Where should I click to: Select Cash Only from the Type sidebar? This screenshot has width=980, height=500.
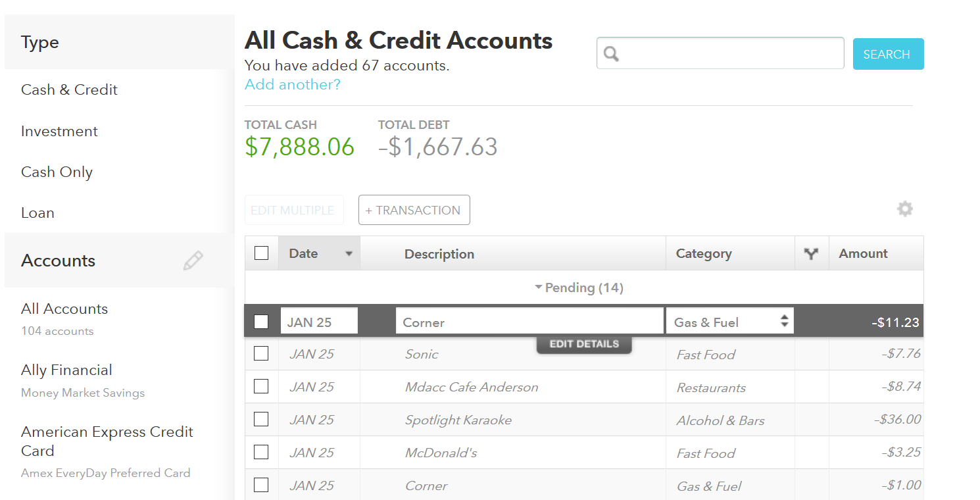[57, 172]
